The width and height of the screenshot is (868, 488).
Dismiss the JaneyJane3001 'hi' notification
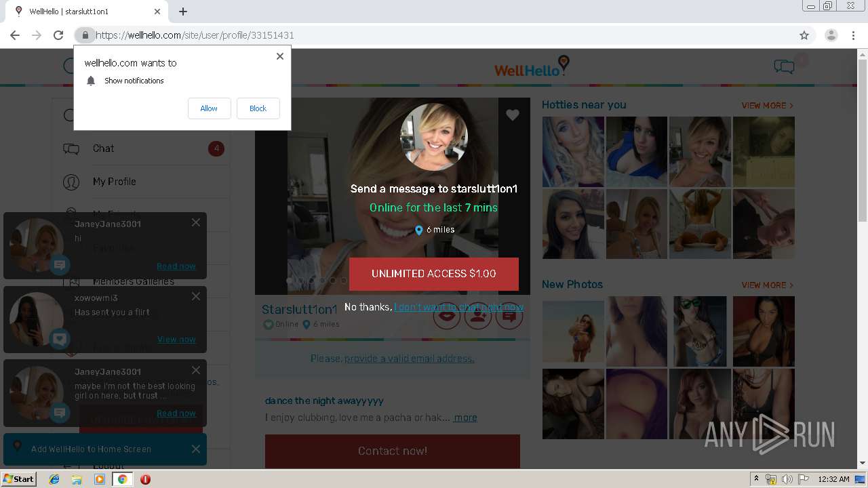pos(196,222)
